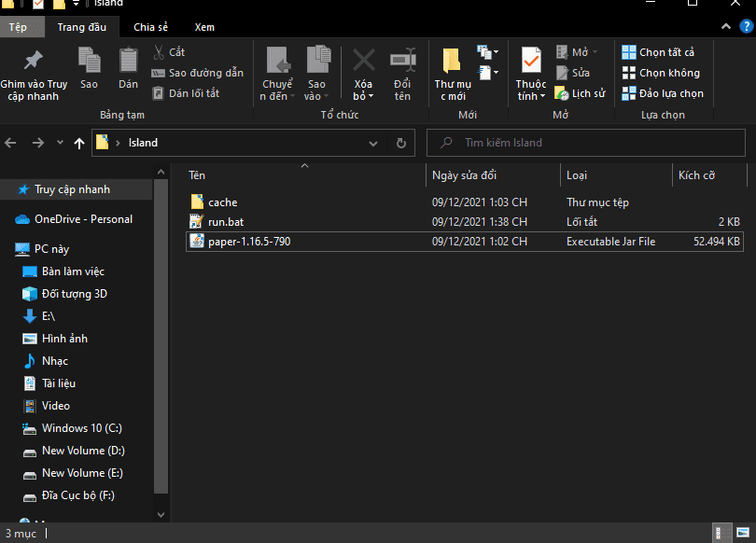This screenshot has height=543, width=756.
Task: Click the Sao (Copy) ribbon icon
Action: [89, 61]
